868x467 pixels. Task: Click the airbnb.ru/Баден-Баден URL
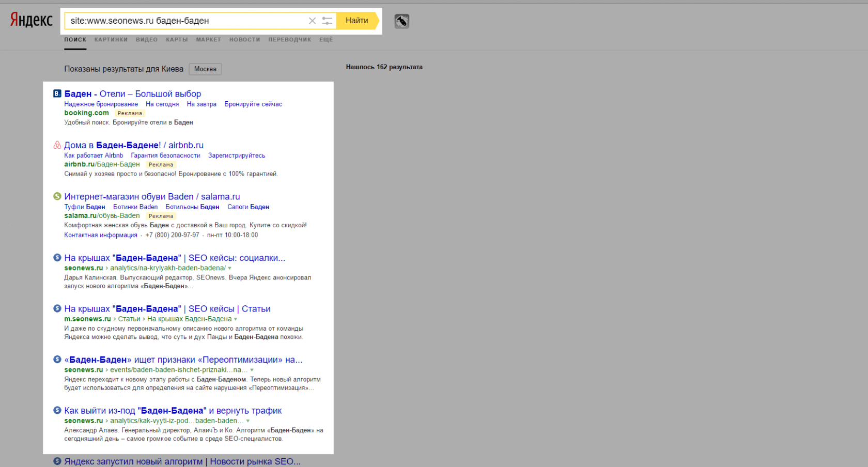(x=102, y=164)
